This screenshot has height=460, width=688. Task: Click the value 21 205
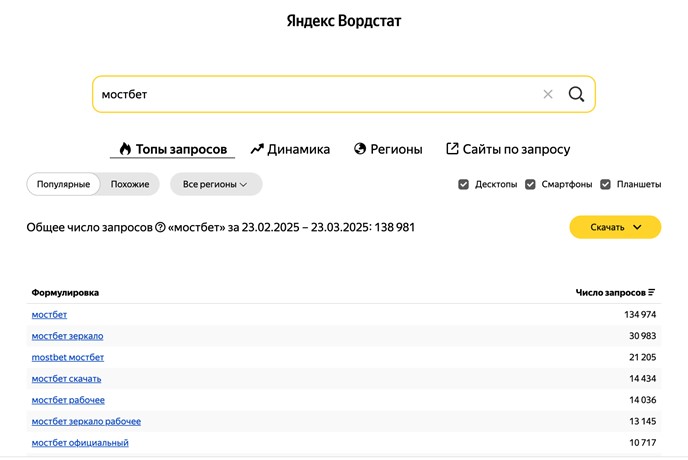tap(642, 357)
